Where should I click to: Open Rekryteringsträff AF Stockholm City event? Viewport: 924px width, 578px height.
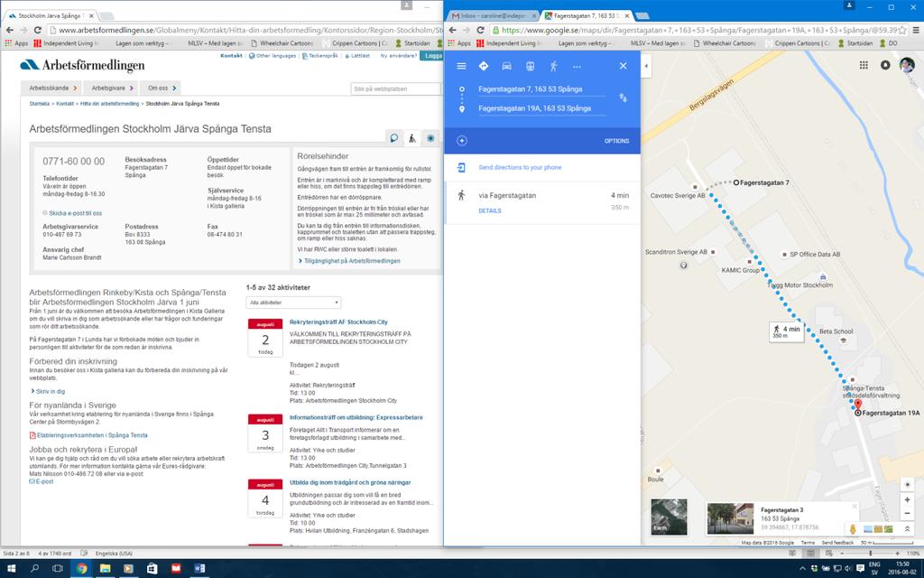(x=338, y=322)
